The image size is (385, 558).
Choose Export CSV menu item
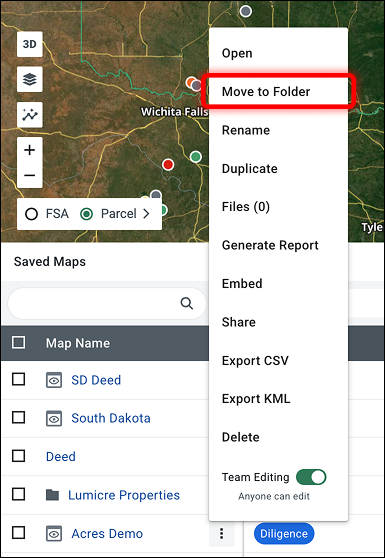coord(278,360)
